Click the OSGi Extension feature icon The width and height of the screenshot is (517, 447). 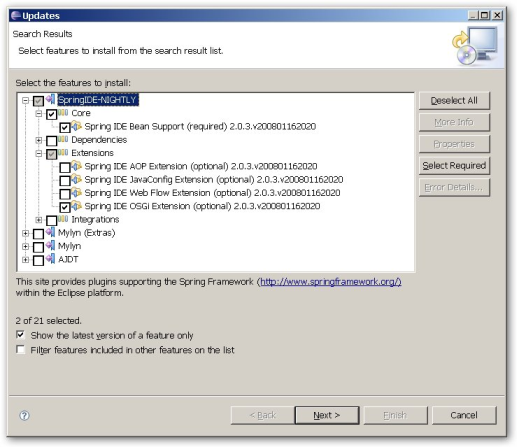click(77, 206)
